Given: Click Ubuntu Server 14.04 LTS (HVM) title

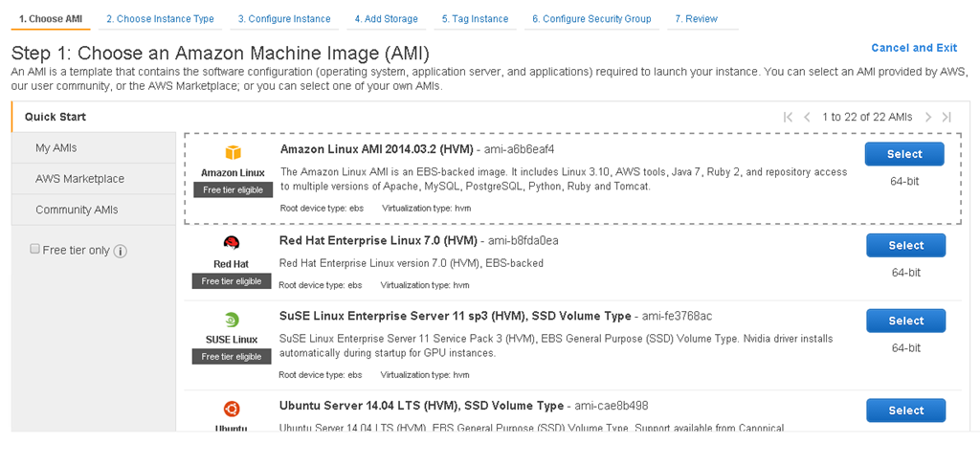Looking at the screenshot, I should [421, 406].
